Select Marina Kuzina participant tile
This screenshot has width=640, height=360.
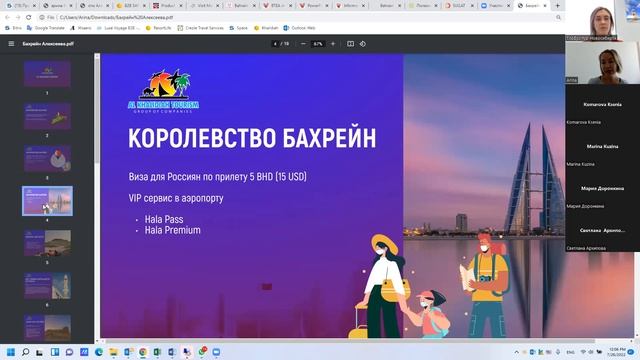(602, 147)
